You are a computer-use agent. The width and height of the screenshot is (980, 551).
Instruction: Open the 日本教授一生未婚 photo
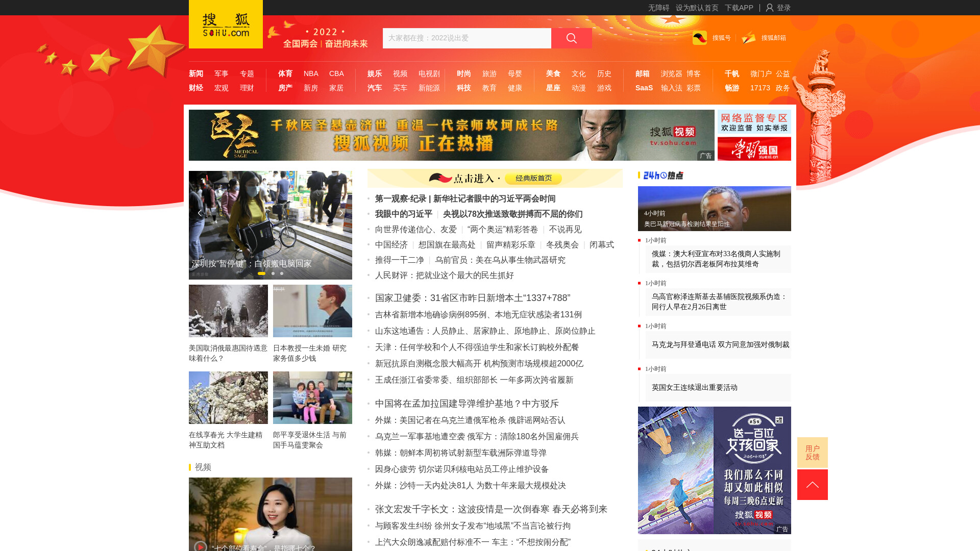(x=312, y=311)
